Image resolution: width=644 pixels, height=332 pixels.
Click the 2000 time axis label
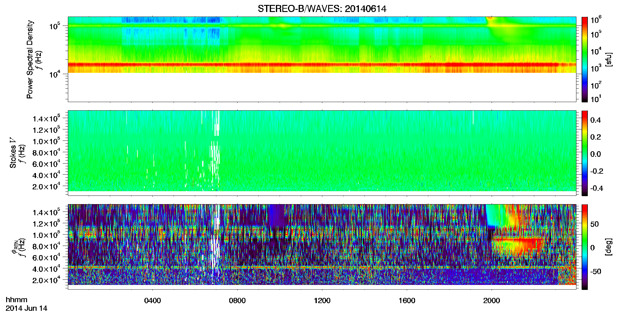click(492, 301)
